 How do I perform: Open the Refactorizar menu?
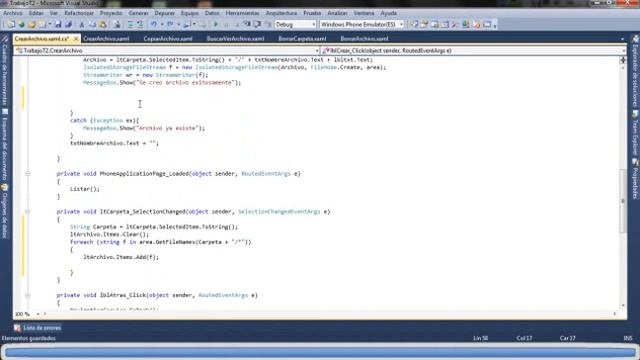[x=79, y=13]
